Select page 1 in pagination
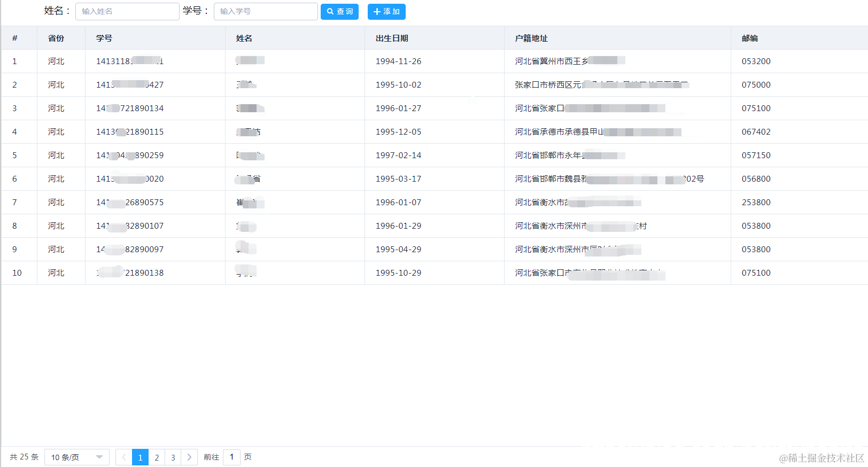This screenshot has width=868, height=467. pos(140,457)
